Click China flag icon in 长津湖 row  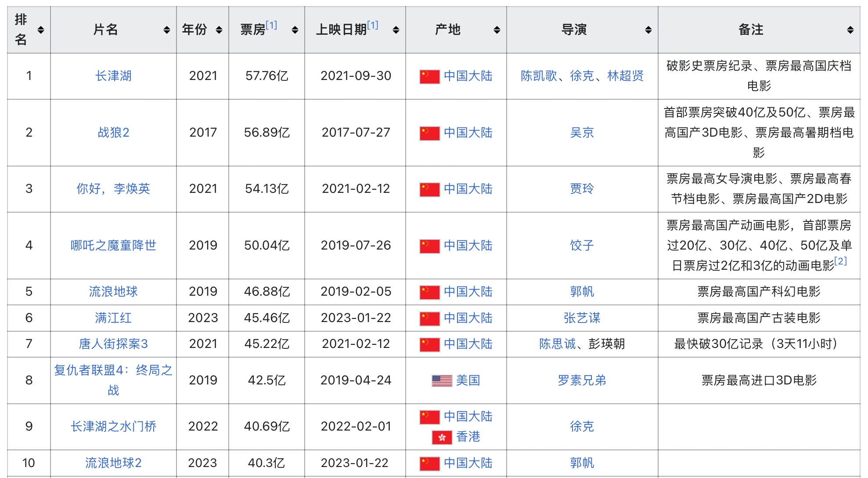click(x=429, y=76)
